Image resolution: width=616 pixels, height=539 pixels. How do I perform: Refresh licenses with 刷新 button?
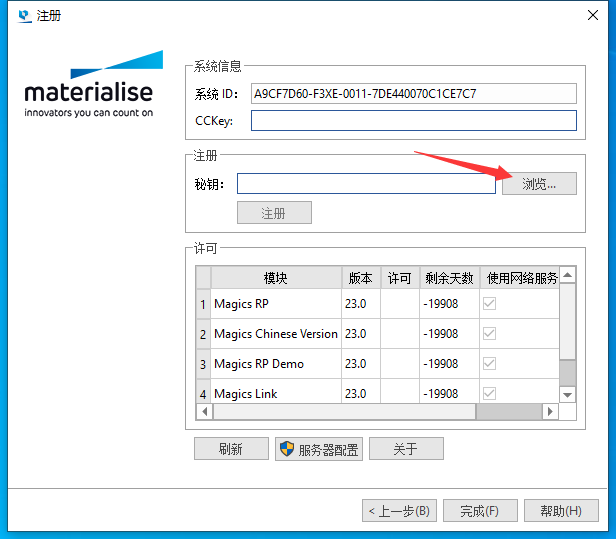point(231,449)
